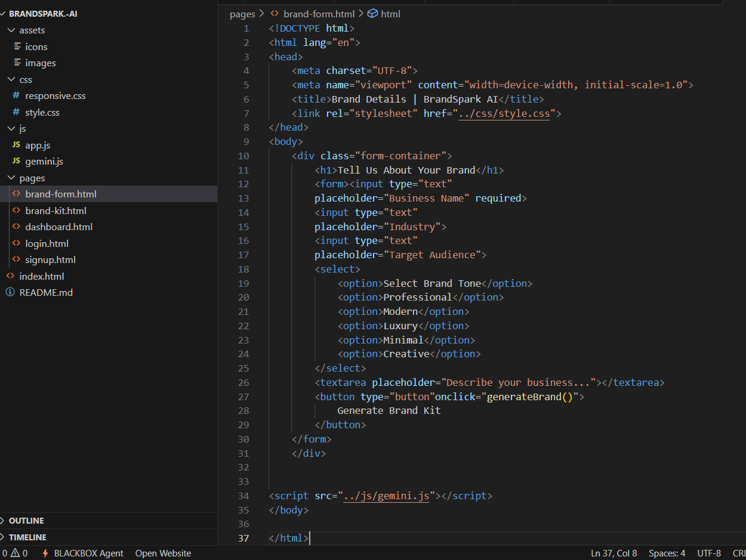Open index.html file

(42, 276)
